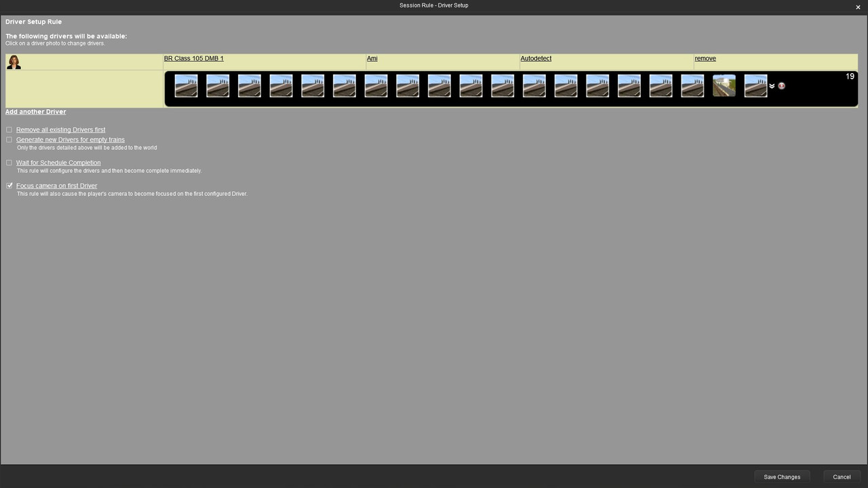Viewport: 868px width, 488px height.
Task: Click the Remove all existing Drivers first label
Action: point(61,129)
